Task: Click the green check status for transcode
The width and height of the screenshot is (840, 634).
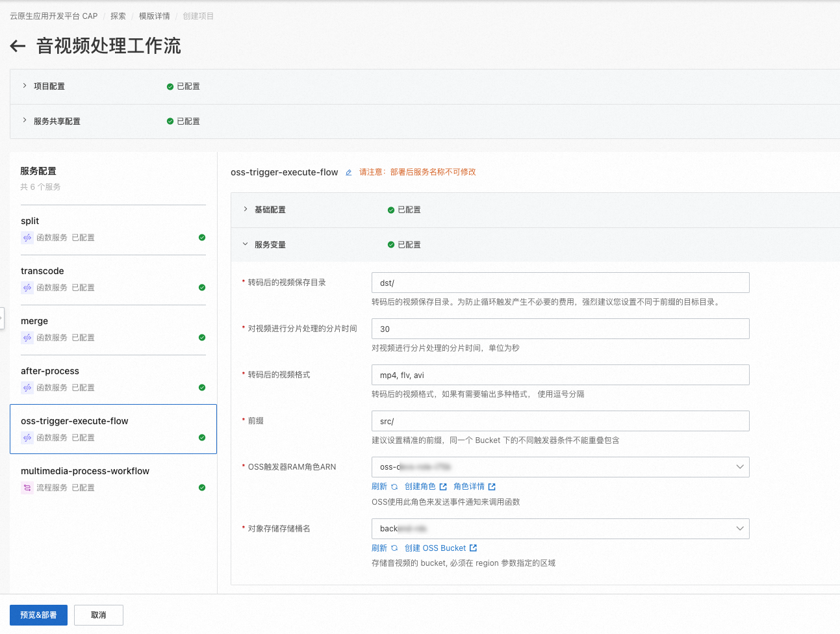Action: click(202, 288)
